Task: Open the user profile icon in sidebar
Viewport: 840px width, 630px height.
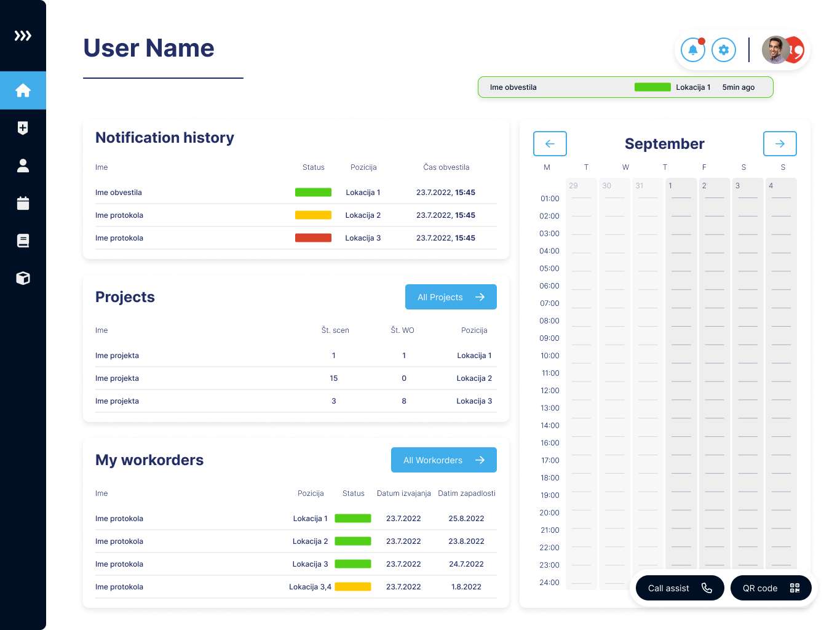Action: point(23,165)
